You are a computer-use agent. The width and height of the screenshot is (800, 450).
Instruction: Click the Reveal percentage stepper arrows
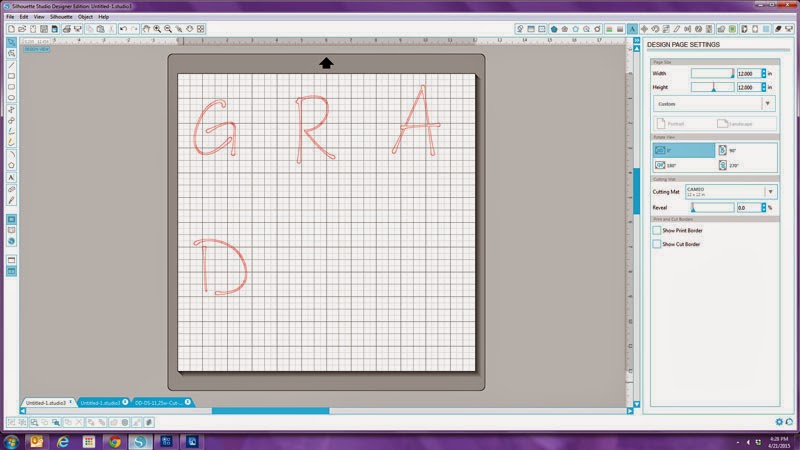coord(764,208)
